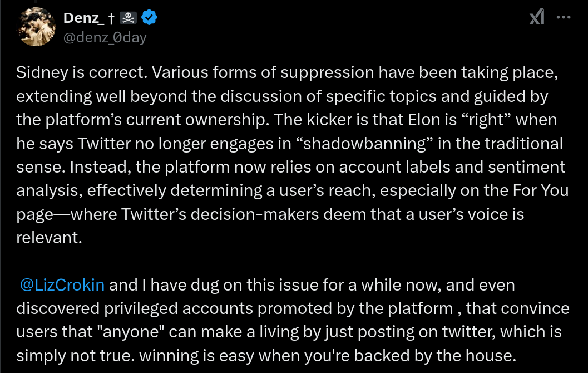Open the three-dot more options menu

(564, 17)
